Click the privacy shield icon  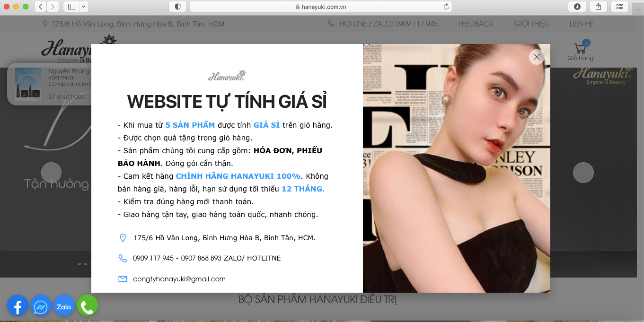point(178,7)
